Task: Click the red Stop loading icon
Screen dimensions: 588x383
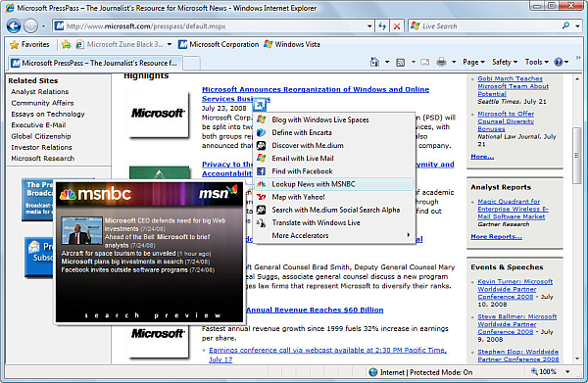Action: (x=396, y=26)
